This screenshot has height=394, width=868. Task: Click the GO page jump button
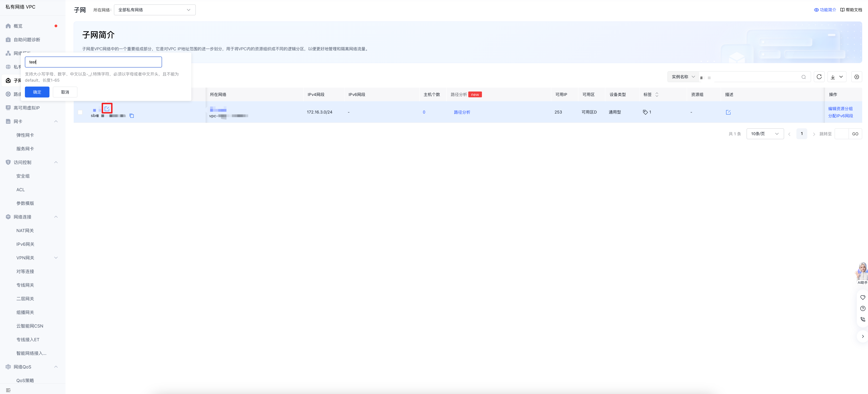[855, 134]
